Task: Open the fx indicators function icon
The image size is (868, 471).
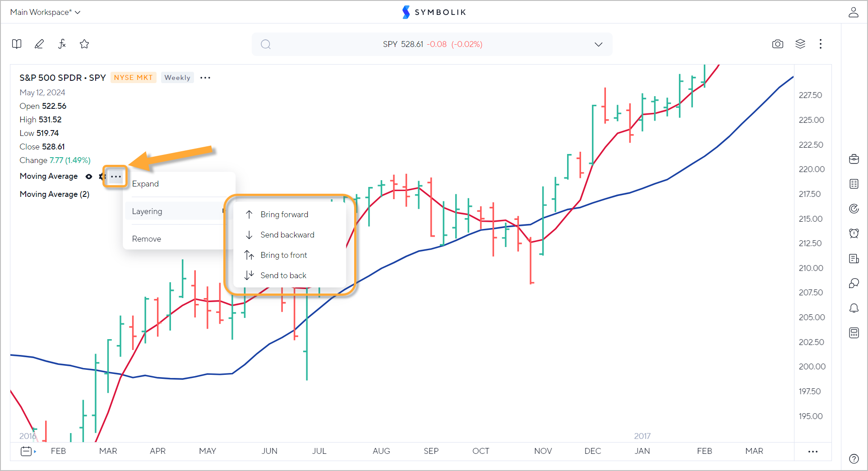Action: [x=62, y=44]
